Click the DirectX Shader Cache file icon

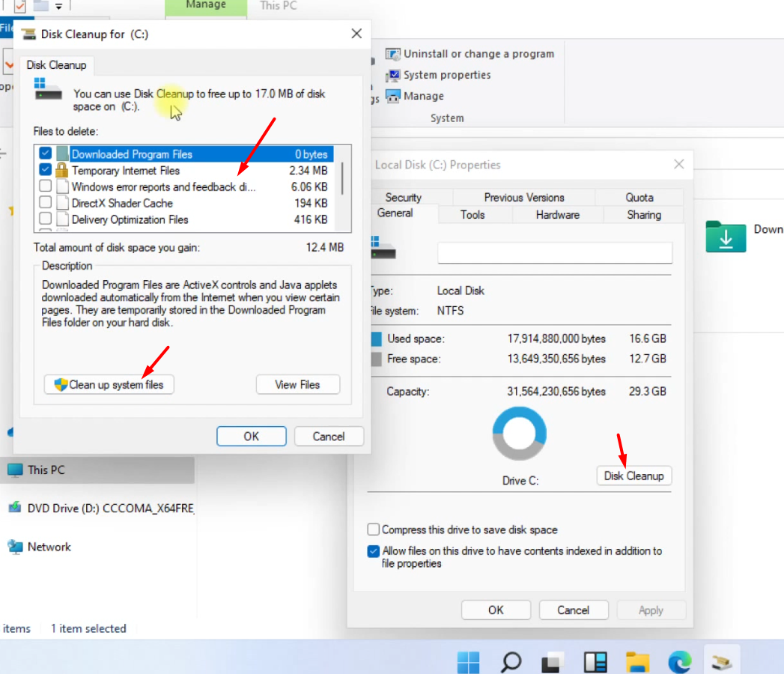point(62,203)
